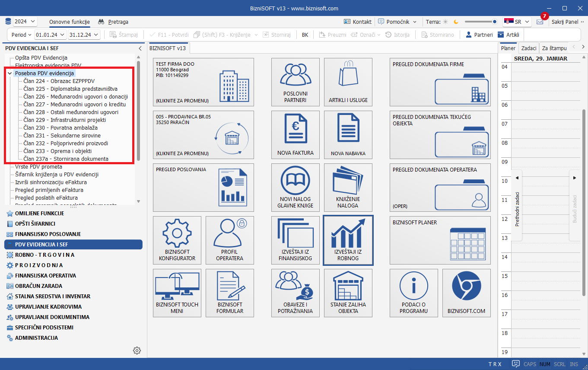Screen dimensions: 588x370
Task: Open the 2024 year dropdown
Action: 25,22
